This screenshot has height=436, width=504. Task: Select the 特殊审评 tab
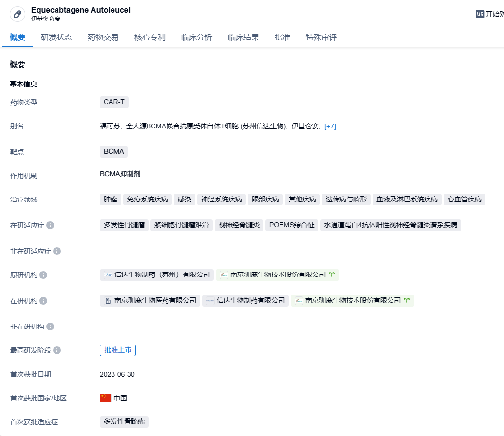321,37
